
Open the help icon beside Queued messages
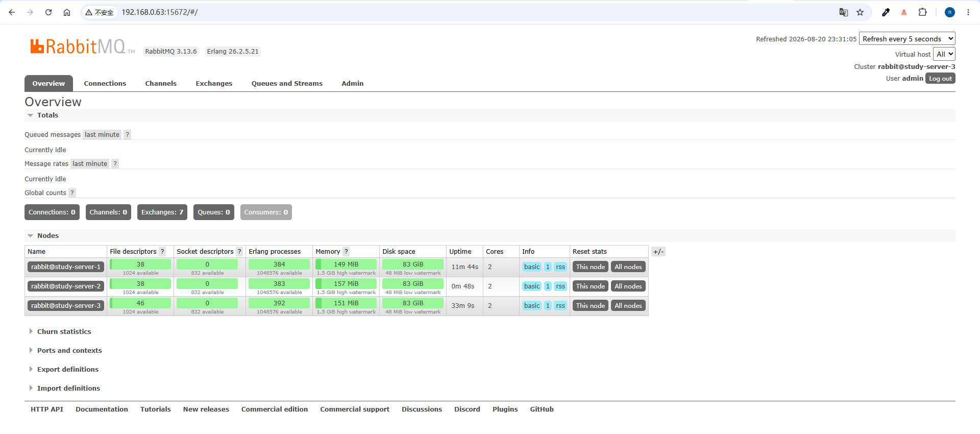point(128,135)
